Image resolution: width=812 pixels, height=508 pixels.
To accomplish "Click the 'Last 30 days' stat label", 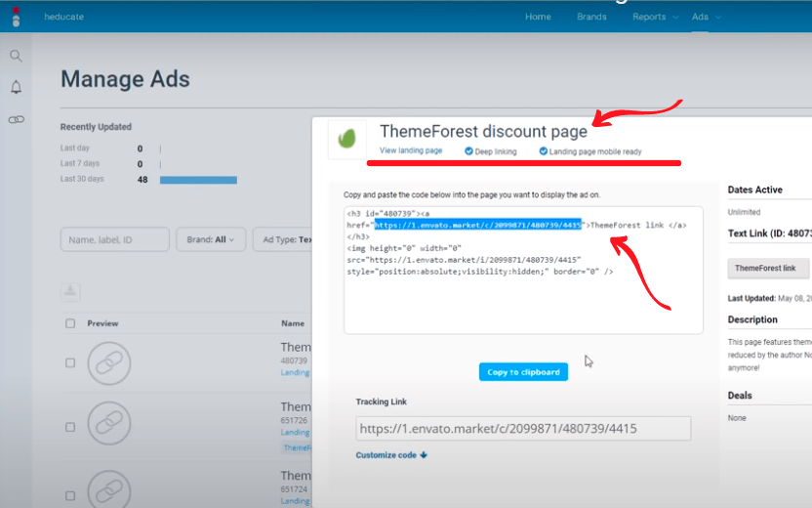I will pyautogui.click(x=82, y=179).
